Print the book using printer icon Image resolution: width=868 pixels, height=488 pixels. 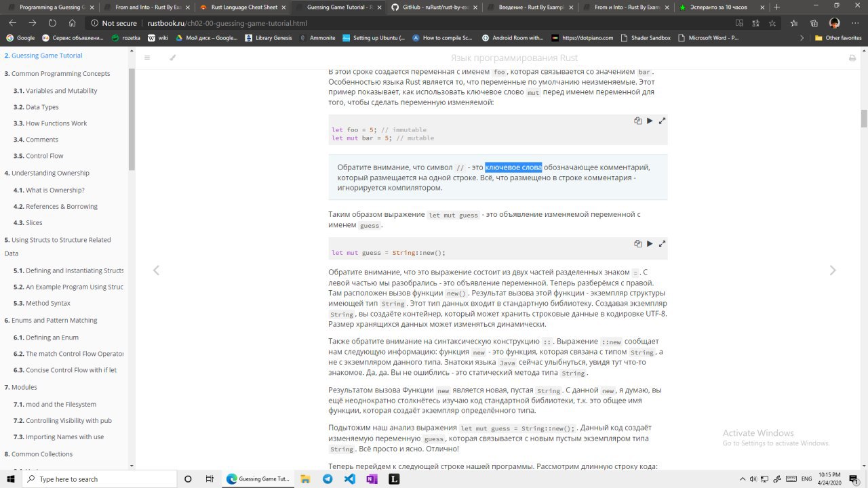click(852, 58)
